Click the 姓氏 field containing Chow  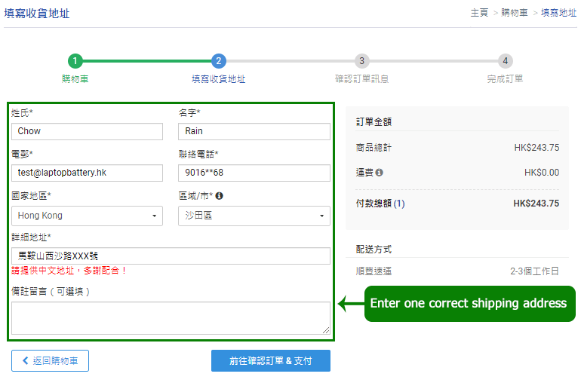pos(87,131)
